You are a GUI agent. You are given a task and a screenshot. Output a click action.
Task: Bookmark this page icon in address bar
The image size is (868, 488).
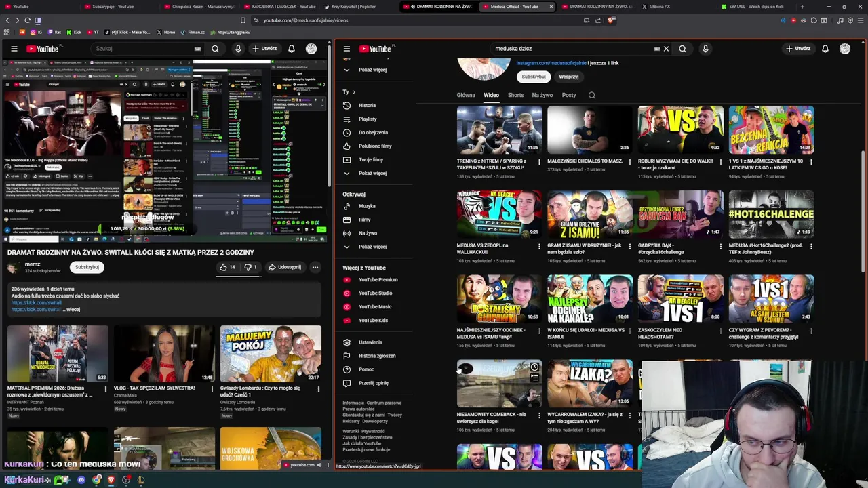pos(243,20)
